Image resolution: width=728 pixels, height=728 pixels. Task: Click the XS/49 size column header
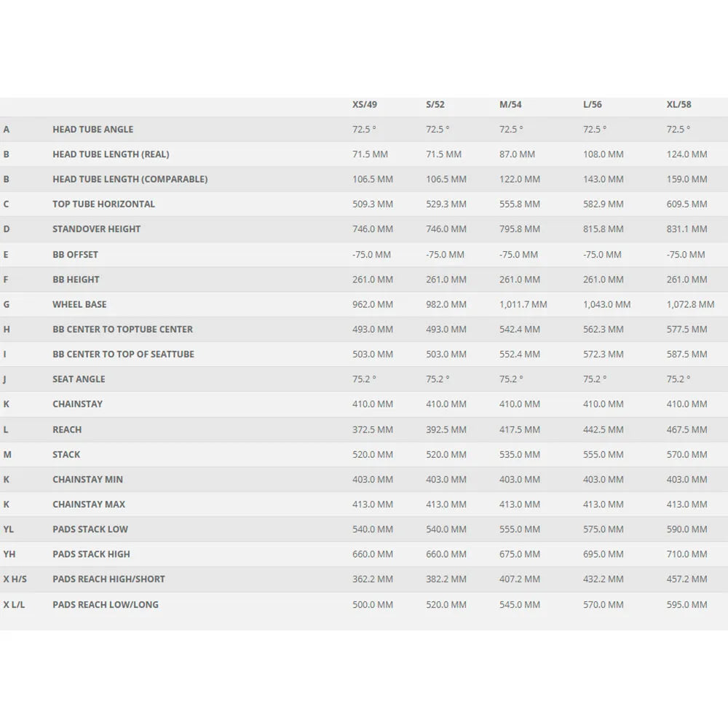[x=365, y=104]
